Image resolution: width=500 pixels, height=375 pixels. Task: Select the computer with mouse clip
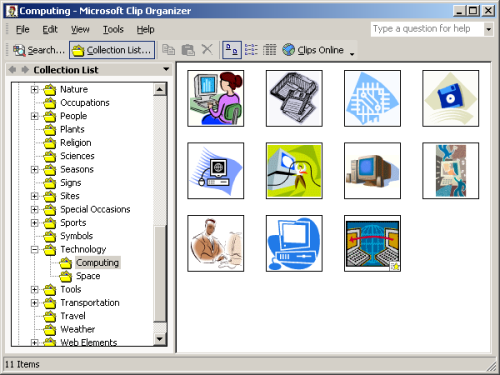coord(216,171)
